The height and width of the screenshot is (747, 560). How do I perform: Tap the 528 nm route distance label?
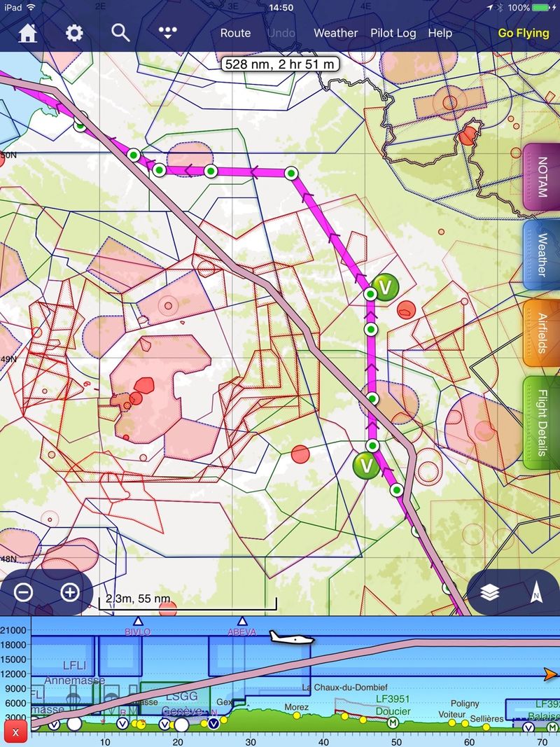[x=280, y=65]
